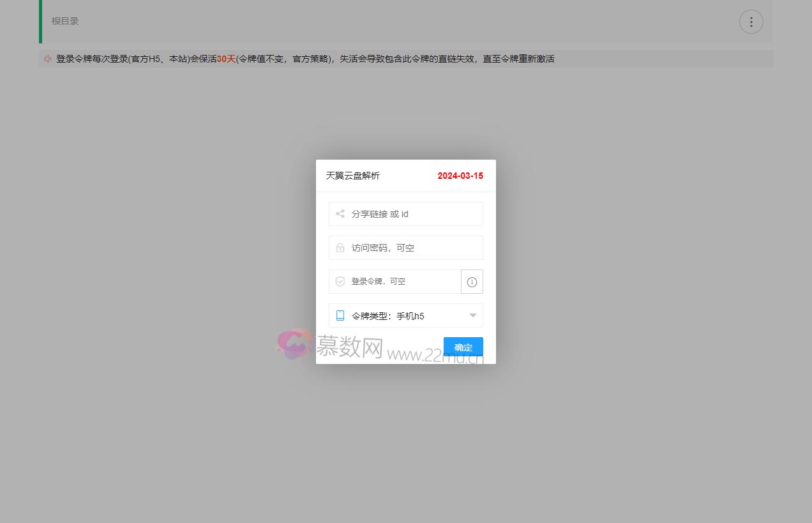Click the red date 2024-03-15
Viewport: 812px width, 523px height.
[460, 175]
